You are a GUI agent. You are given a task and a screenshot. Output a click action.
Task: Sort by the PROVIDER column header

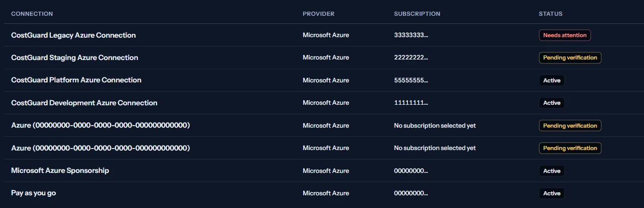(318, 14)
